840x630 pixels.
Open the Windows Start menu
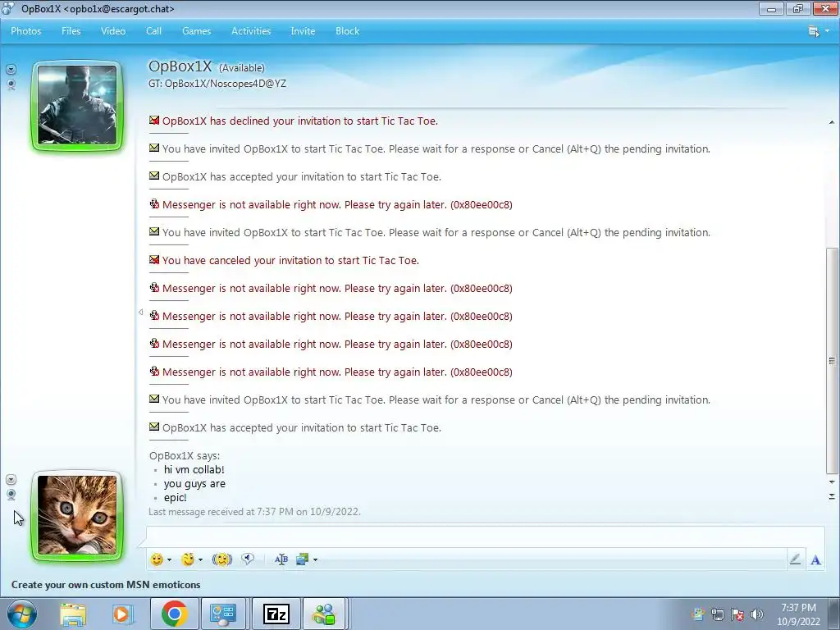click(x=21, y=614)
